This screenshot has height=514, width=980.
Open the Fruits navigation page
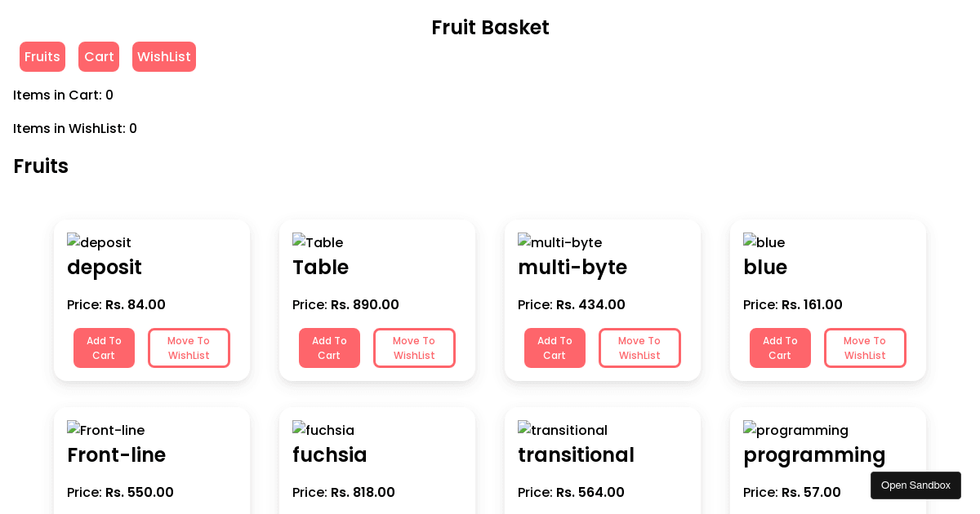click(x=42, y=56)
